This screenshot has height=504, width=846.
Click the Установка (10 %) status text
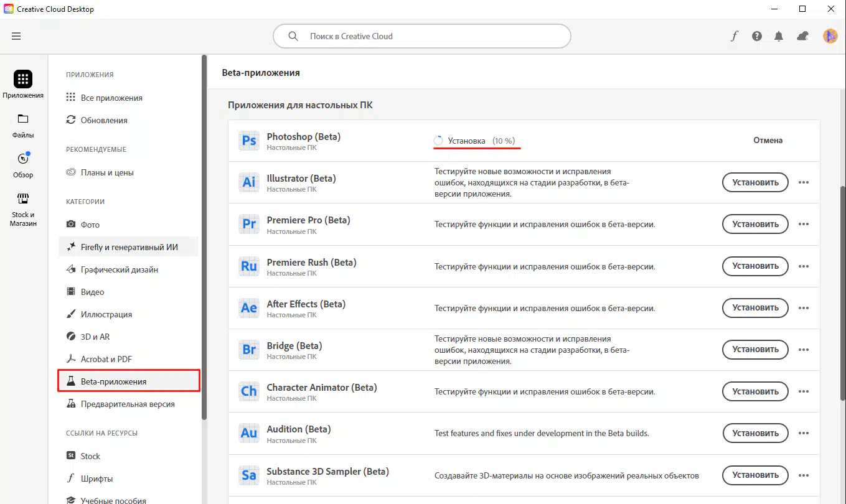coord(481,141)
